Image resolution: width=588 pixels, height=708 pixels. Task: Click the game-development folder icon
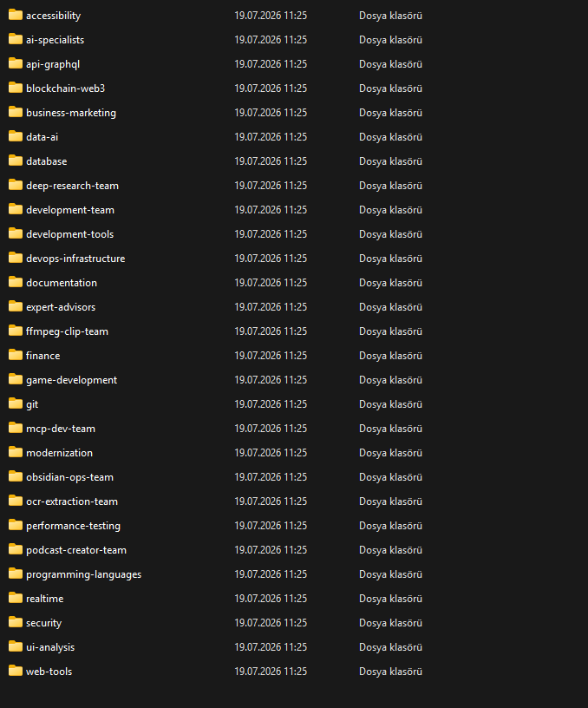tap(16, 379)
